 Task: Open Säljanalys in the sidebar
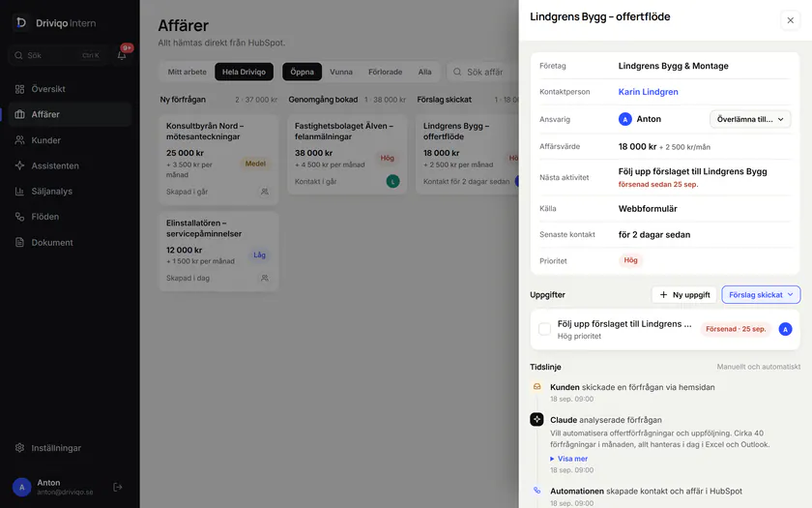point(68,192)
